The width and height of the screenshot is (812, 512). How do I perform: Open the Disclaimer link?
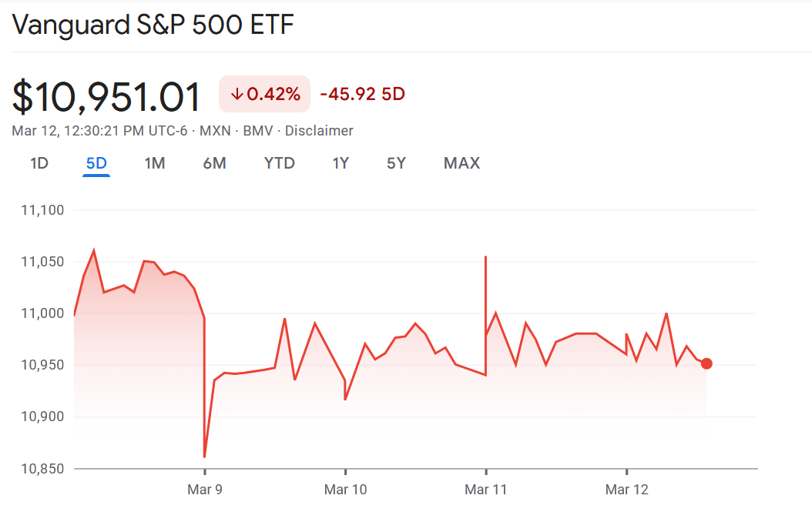319,131
